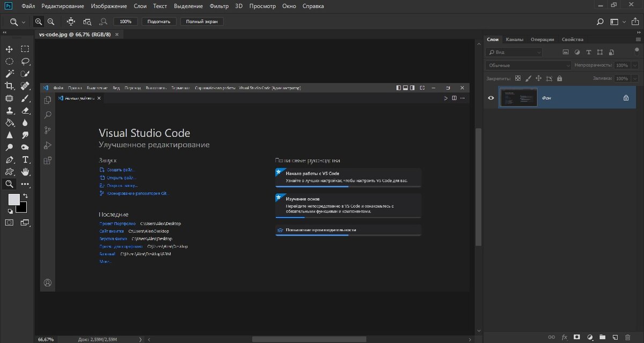Select the Brush tool
This screenshot has height=343, width=644.
[x=25, y=98]
